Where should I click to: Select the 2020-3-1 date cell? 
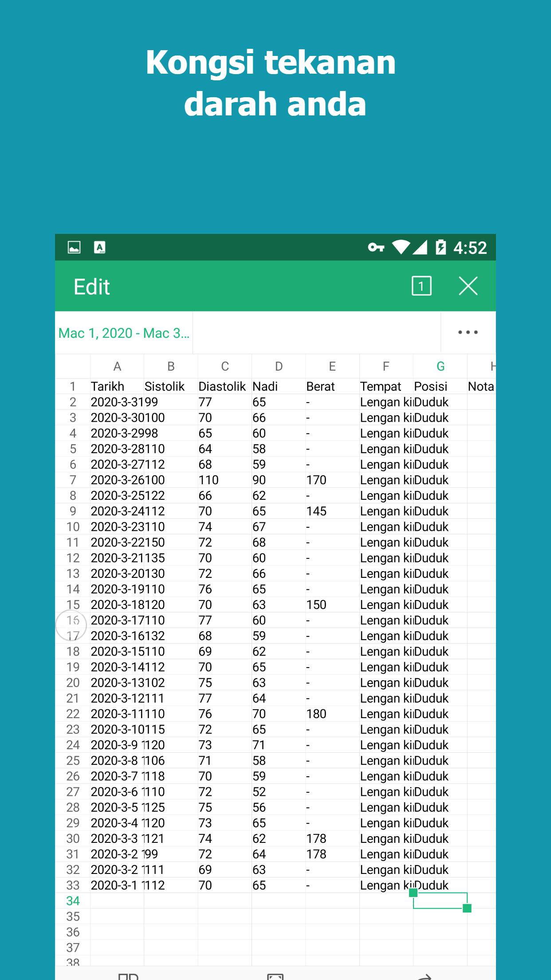pos(117,885)
